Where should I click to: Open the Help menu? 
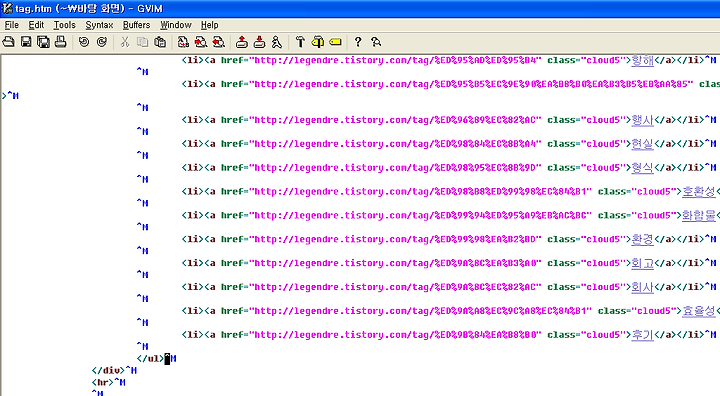point(209,25)
